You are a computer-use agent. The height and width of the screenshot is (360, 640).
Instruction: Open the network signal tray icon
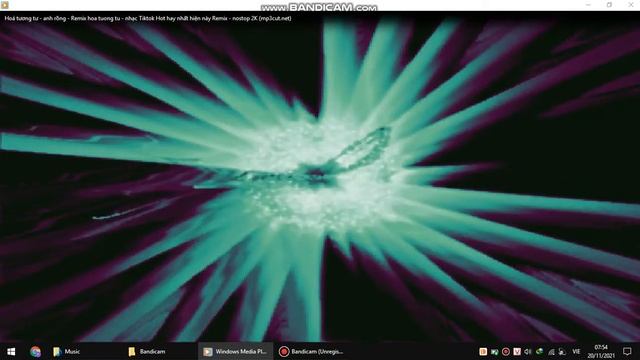coord(551,351)
